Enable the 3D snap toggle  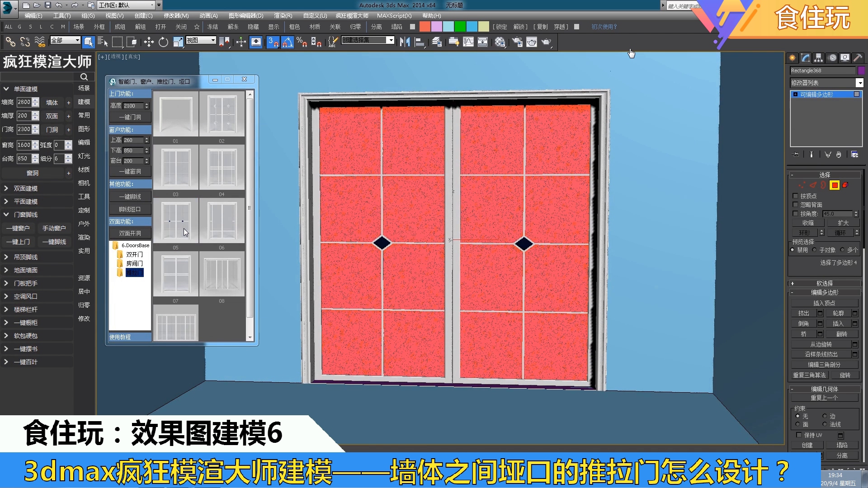click(x=273, y=42)
